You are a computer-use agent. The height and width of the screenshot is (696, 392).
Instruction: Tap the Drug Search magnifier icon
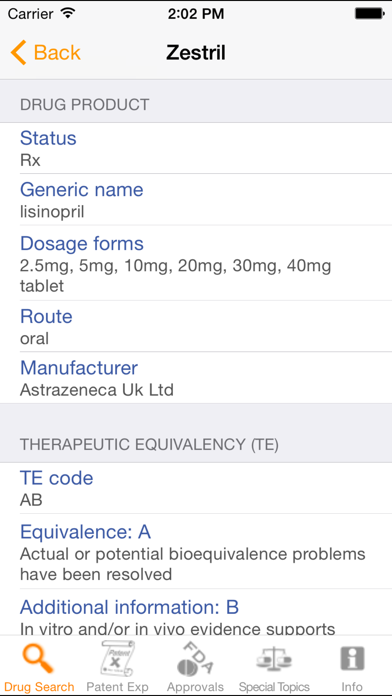click(39, 659)
